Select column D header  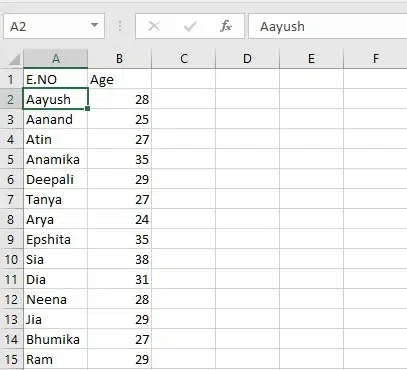tap(247, 59)
